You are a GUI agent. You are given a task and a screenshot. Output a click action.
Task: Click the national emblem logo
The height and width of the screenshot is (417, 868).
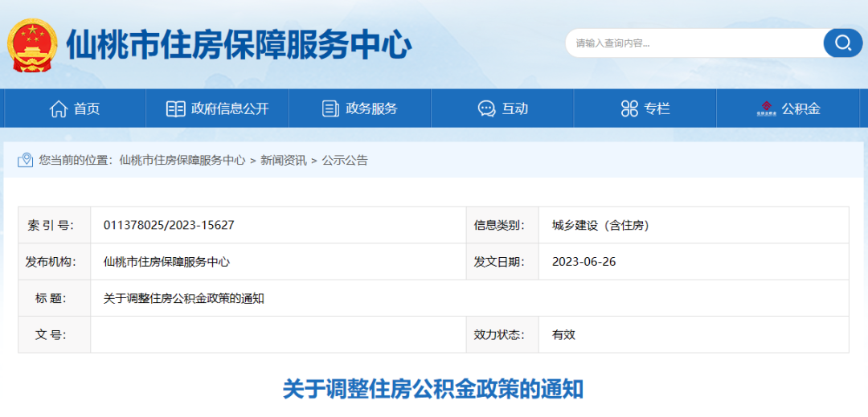(32, 45)
